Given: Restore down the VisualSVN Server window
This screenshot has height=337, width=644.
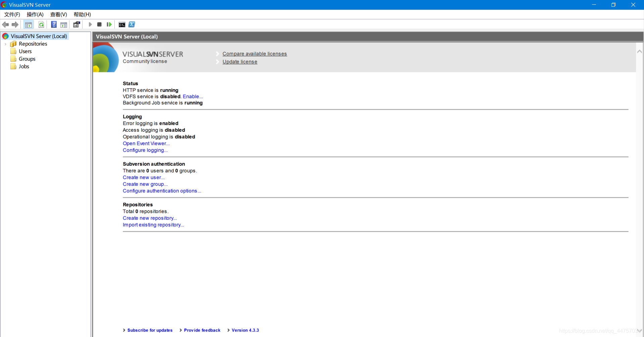Looking at the screenshot, I should pyautogui.click(x=613, y=5).
